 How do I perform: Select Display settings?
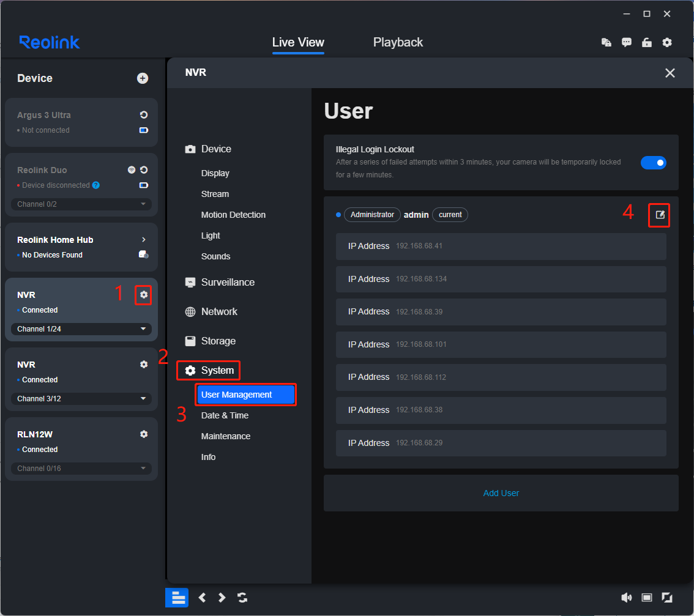pos(215,173)
